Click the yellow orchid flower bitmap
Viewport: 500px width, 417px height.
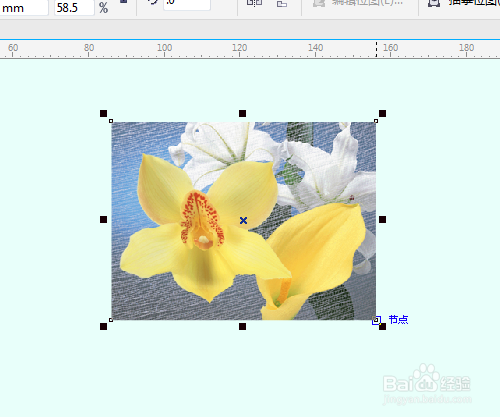coord(243,221)
